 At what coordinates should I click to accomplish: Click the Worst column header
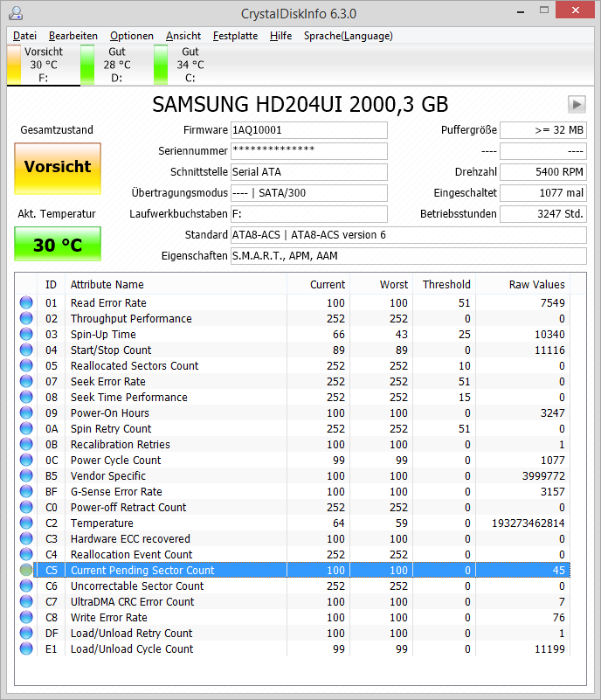point(381,284)
